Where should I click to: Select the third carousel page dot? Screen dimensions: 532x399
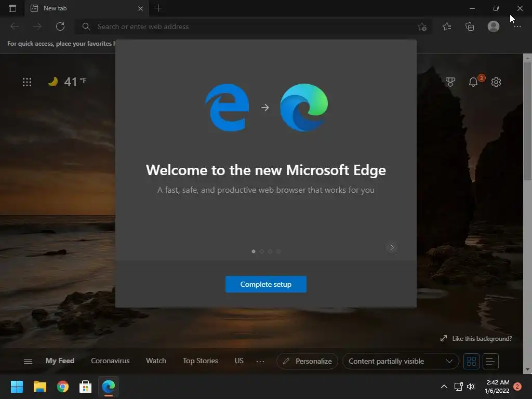[270, 251]
